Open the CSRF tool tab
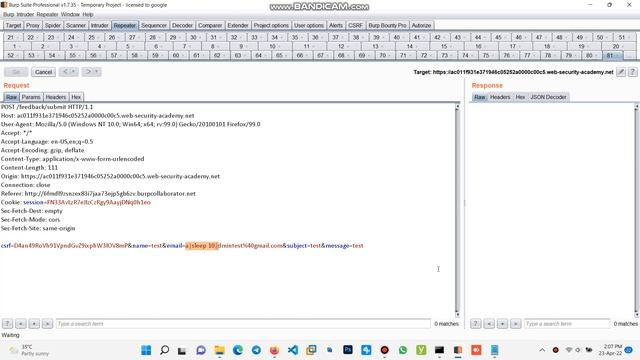Image resolution: width=640 pixels, height=360 pixels. tap(355, 25)
